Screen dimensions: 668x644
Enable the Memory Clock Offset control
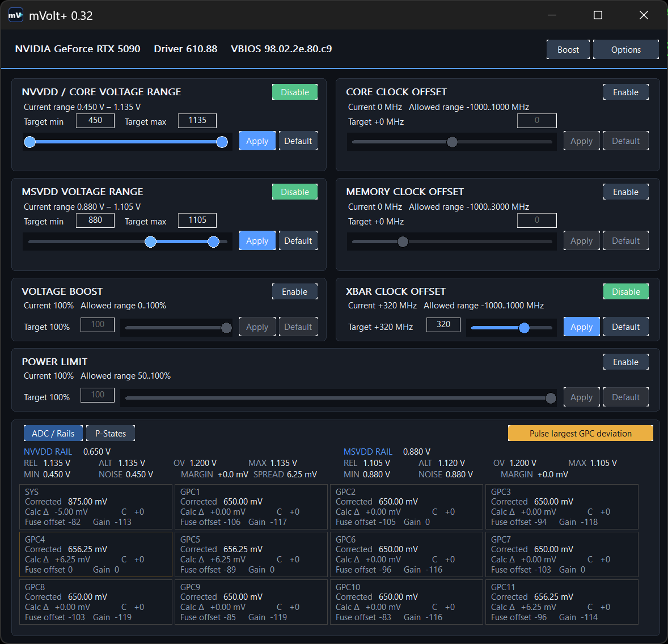click(625, 192)
